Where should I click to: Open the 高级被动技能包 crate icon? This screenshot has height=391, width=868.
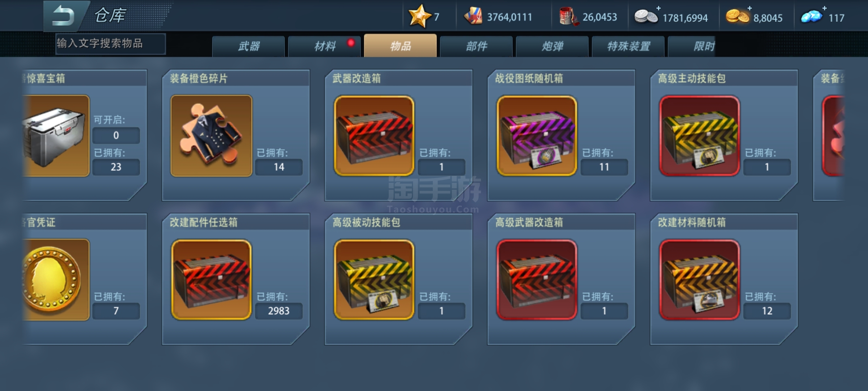tap(374, 279)
